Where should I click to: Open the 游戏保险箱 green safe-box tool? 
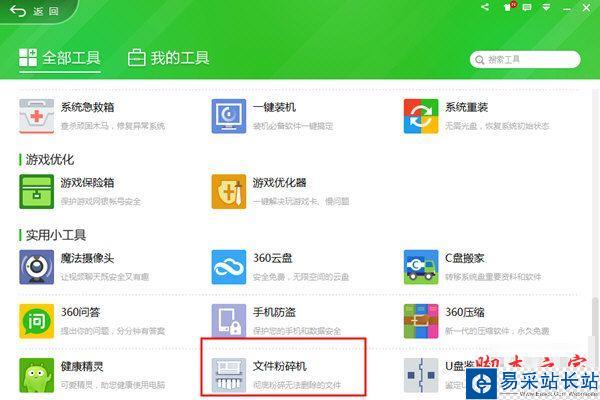(x=37, y=192)
